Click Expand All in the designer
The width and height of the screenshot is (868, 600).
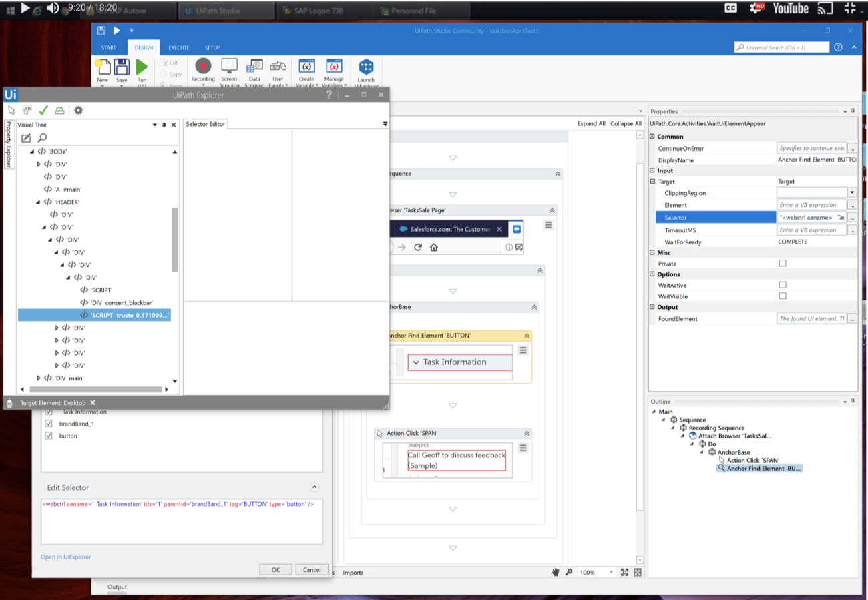(592, 124)
